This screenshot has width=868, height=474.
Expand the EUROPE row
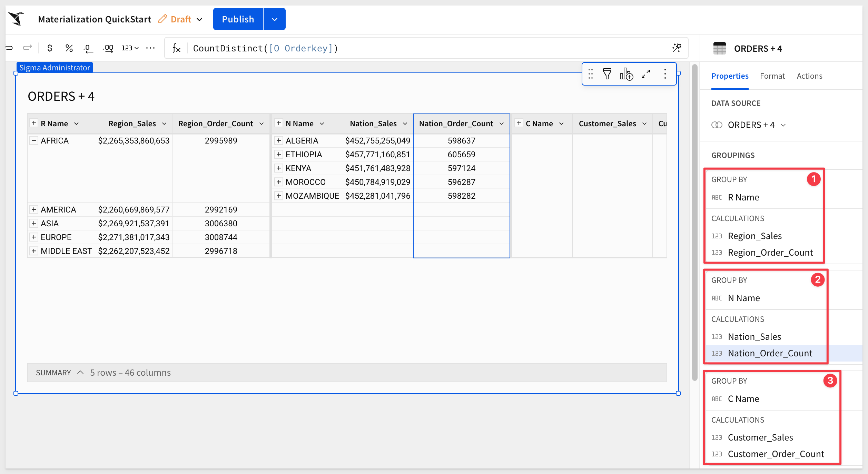[x=34, y=237]
